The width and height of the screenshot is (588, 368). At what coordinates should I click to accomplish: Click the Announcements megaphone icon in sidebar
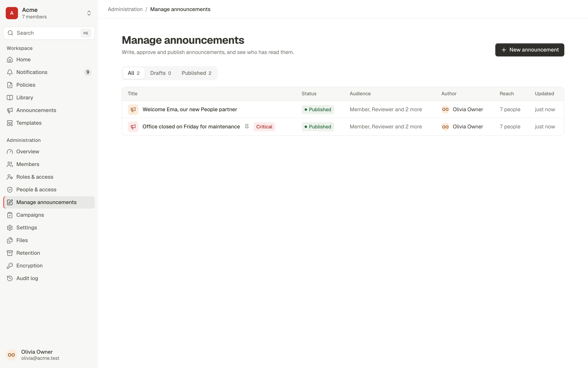pyautogui.click(x=10, y=110)
